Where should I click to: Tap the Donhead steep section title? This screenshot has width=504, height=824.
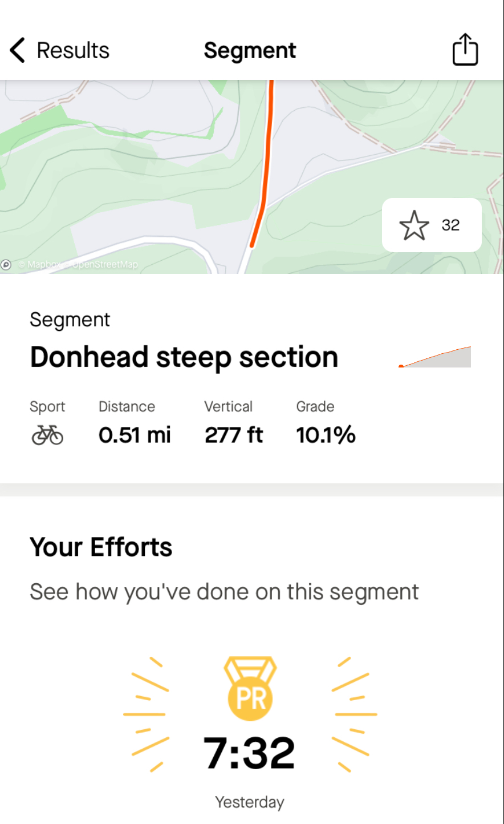click(x=184, y=357)
